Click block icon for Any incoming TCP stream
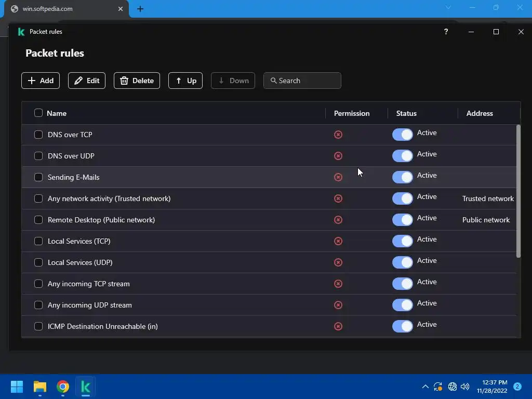 (x=338, y=284)
